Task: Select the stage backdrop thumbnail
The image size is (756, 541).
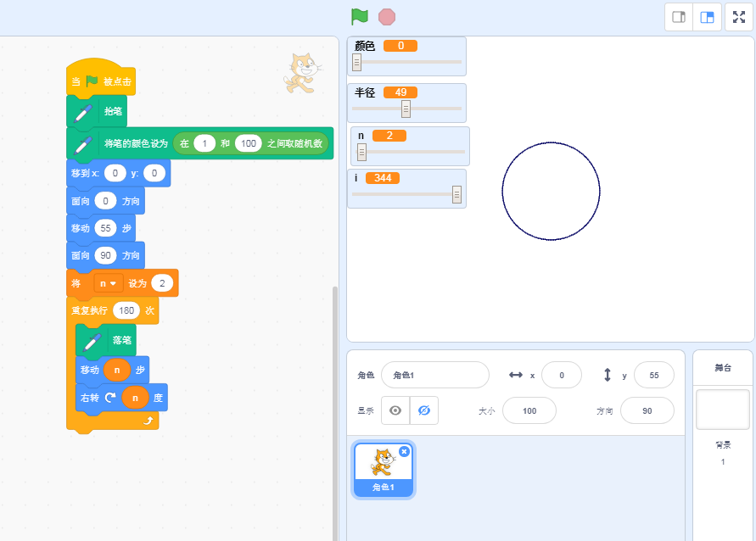Action: (x=722, y=410)
